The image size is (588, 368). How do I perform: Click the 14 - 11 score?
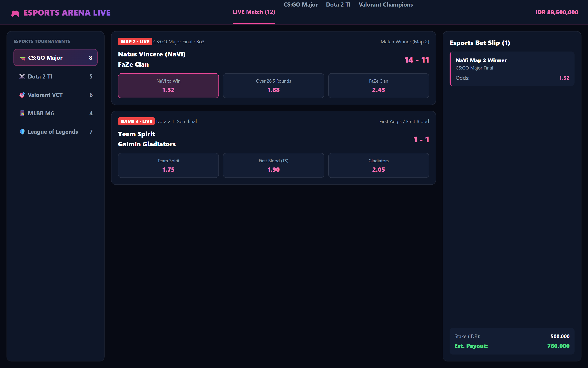(x=416, y=60)
